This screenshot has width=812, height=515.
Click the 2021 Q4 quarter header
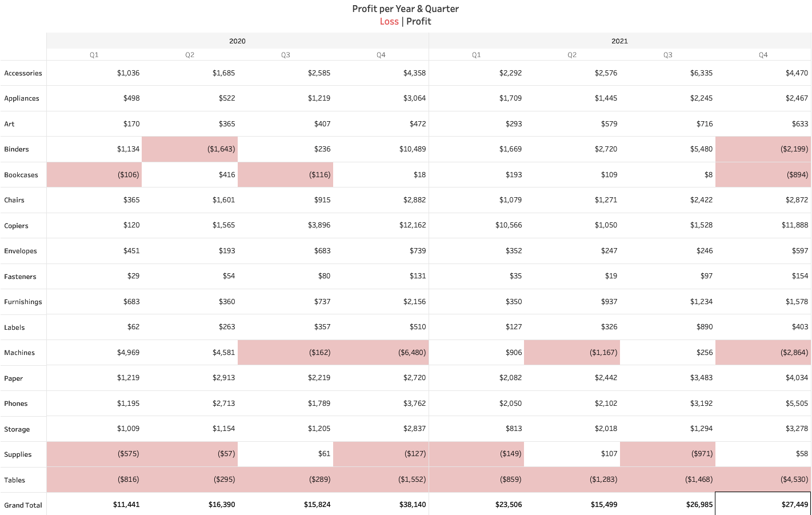pos(763,55)
